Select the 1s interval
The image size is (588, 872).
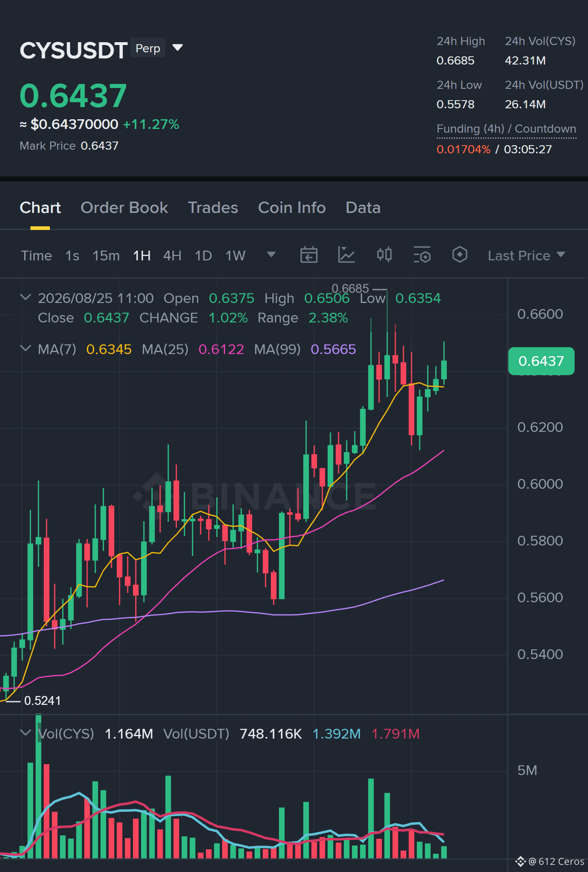point(72,256)
